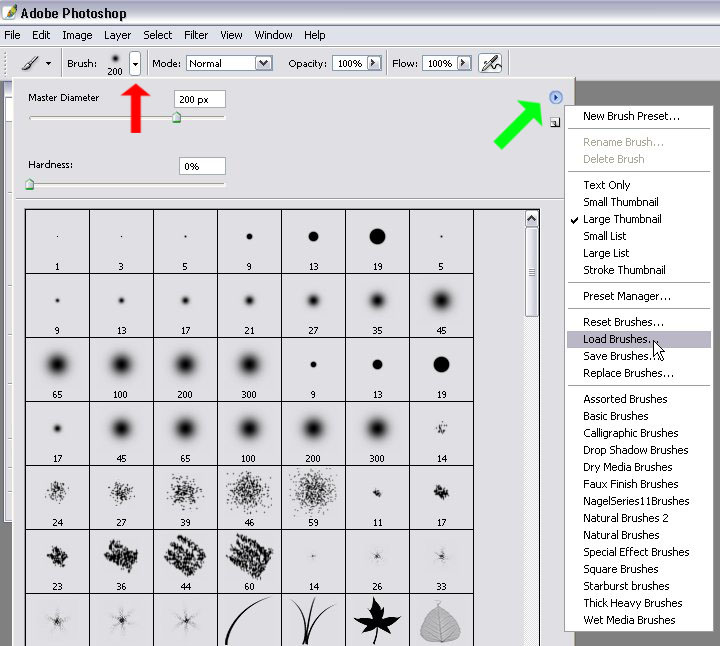Click the Brush tool preset icon
This screenshot has width=720, height=646.
click(x=30, y=63)
